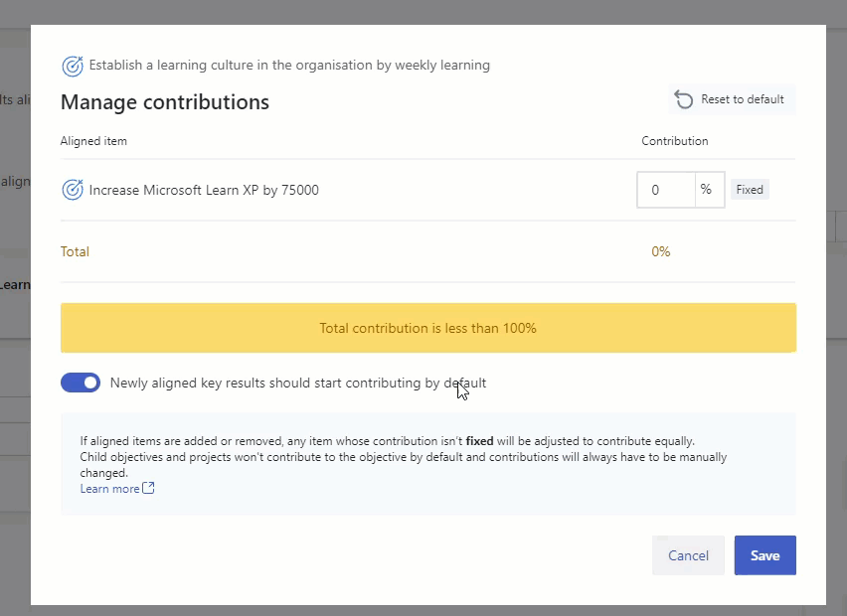Click the Establish a learning culture objective title

click(x=289, y=66)
